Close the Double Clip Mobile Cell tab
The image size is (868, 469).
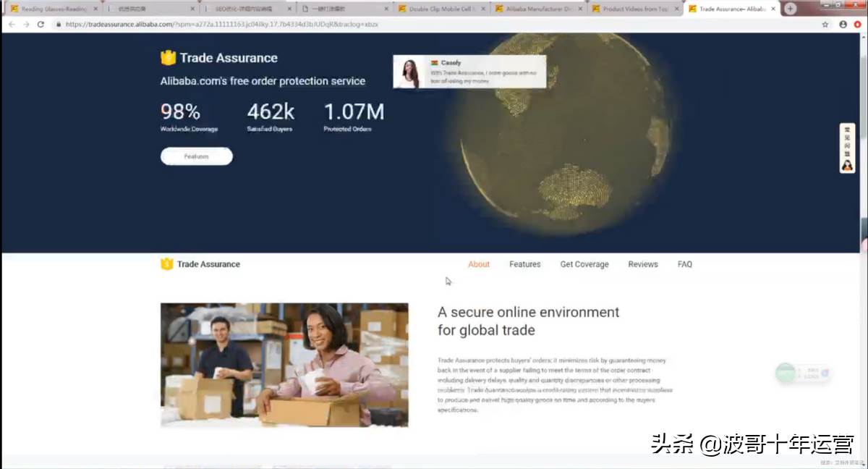[x=483, y=9]
